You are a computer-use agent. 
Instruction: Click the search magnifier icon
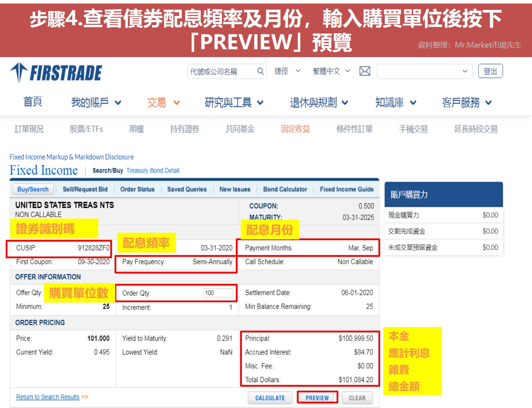(x=260, y=71)
